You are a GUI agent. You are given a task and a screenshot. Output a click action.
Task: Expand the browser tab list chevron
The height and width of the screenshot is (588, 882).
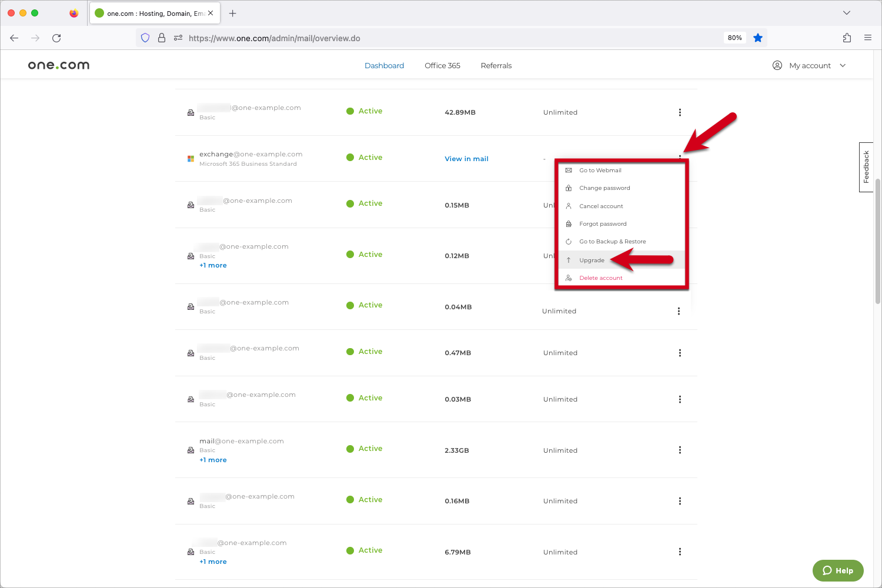pos(846,13)
